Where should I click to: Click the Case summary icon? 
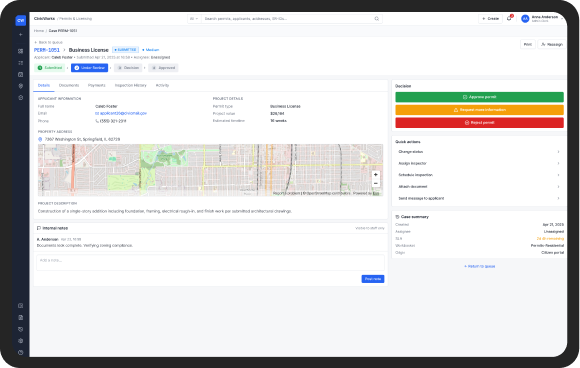pos(397,217)
